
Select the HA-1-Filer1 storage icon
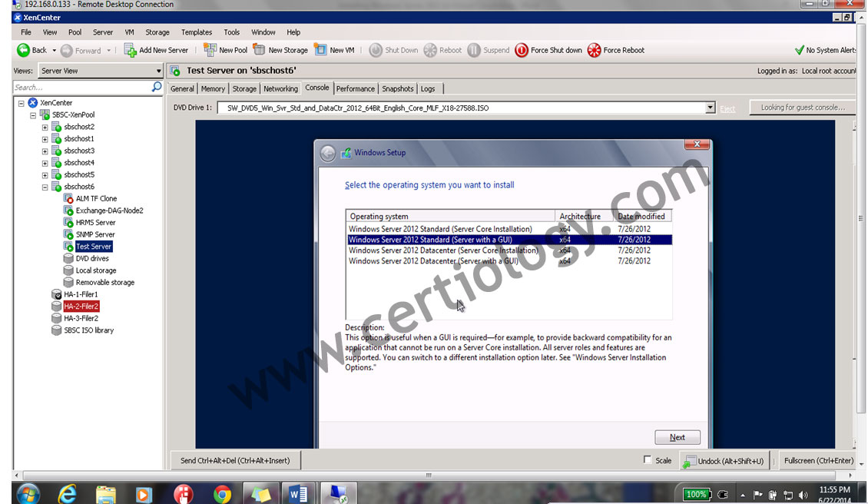57,294
